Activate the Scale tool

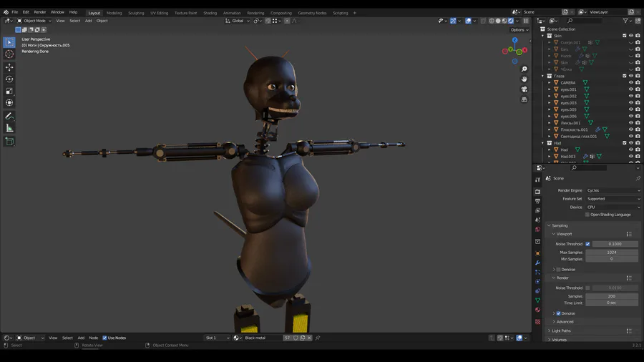(x=9, y=91)
